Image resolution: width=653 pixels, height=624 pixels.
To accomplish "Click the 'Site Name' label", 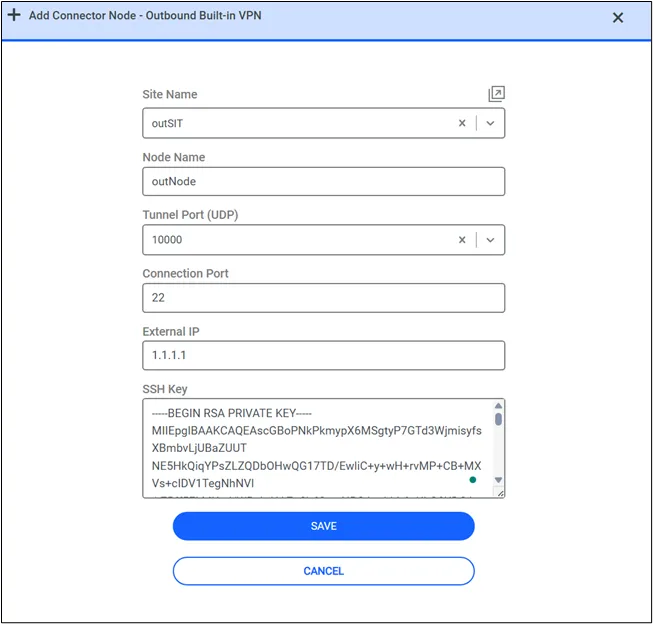I will [x=170, y=95].
